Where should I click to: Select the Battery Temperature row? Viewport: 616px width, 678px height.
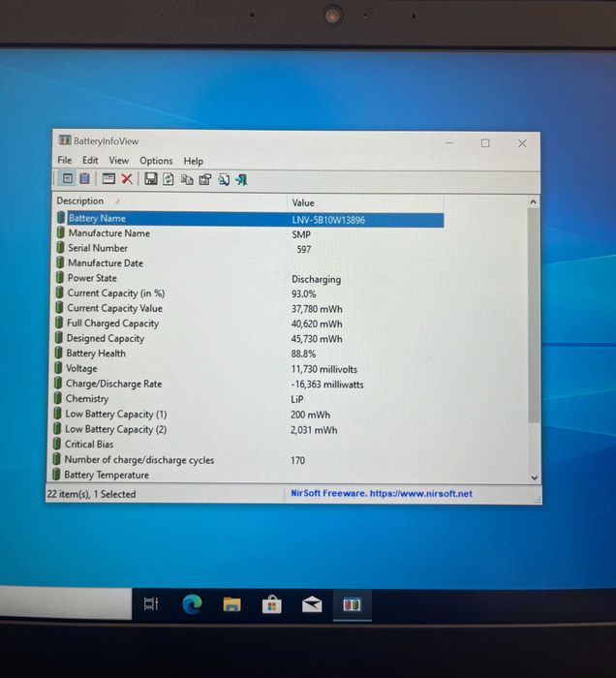[x=248, y=475]
